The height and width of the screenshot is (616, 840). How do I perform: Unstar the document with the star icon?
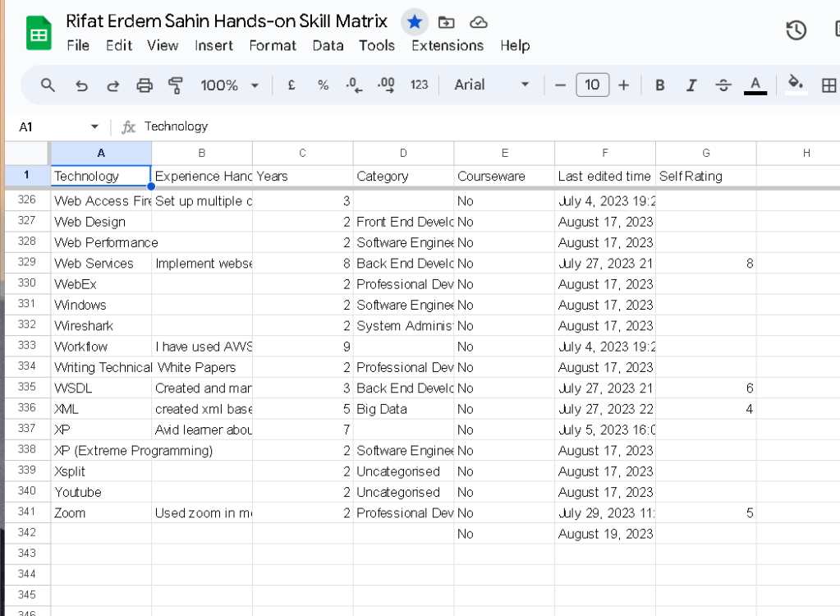tap(414, 22)
